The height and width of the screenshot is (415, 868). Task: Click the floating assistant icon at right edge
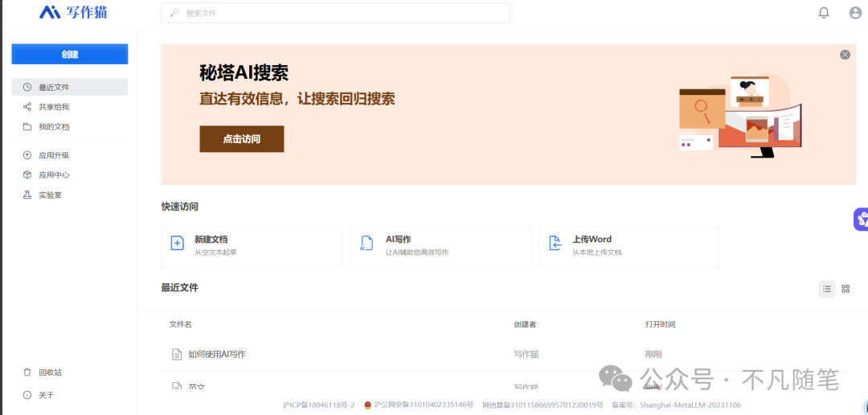click(x=861, y=220)
